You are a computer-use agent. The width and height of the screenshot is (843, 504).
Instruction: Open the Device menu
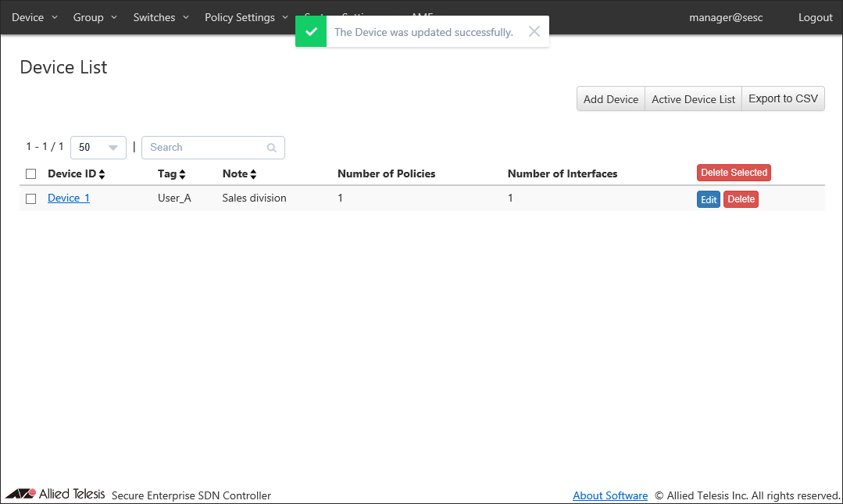pyautogui.click(x=34, y=17)
